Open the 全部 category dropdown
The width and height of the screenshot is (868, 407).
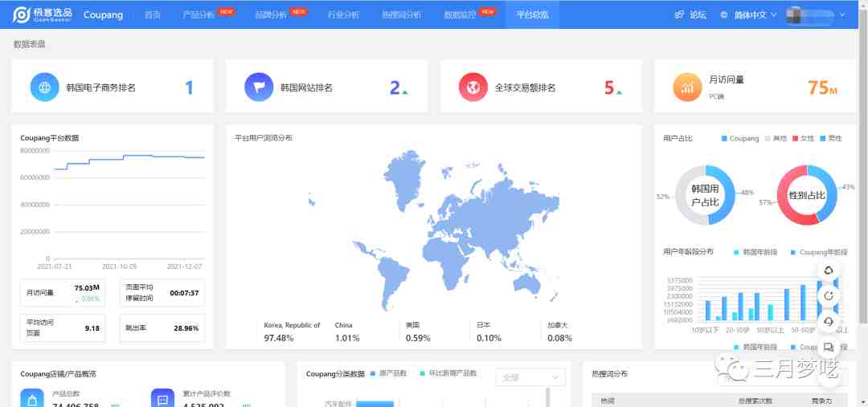click(x=530, y=377)
